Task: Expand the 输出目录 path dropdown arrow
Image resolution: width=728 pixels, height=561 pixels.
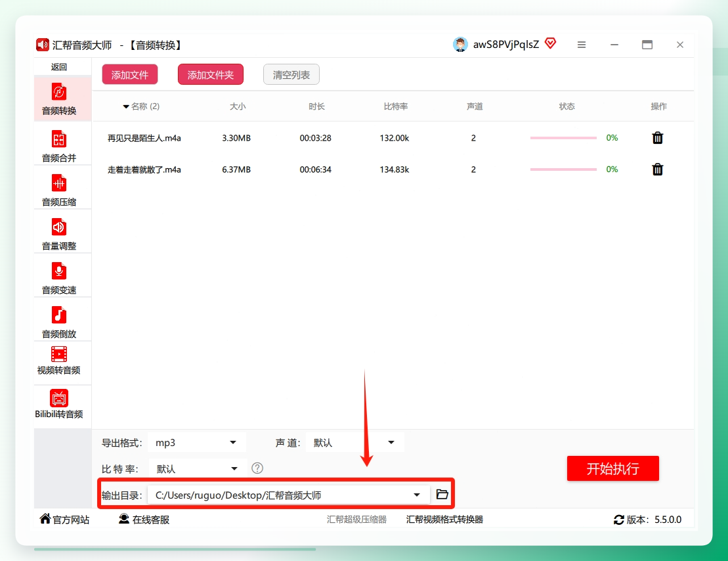Action: point(417,495)
